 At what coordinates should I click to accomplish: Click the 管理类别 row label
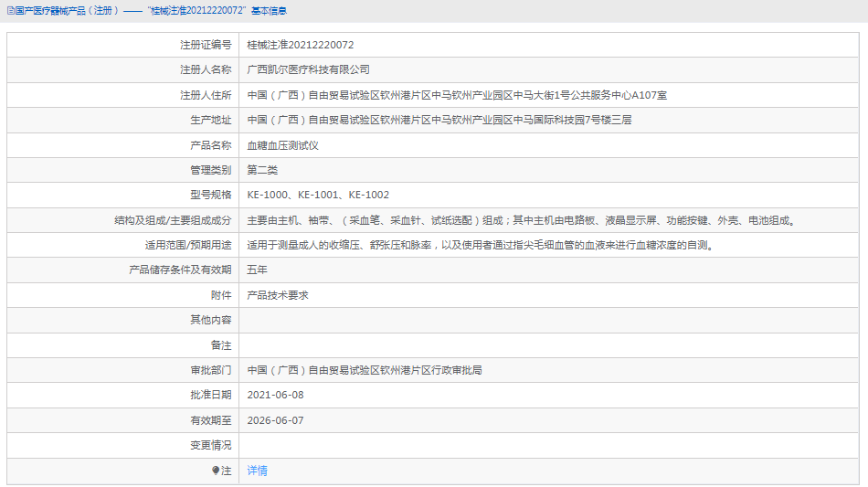coord(210,170)
